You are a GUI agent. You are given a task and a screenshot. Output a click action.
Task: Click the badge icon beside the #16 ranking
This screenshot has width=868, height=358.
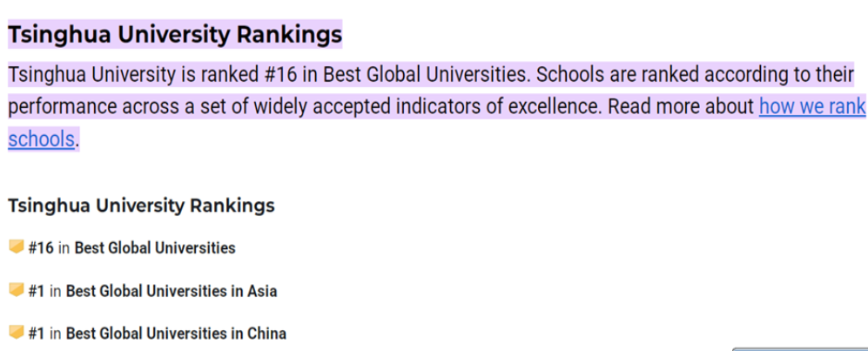(16, 247)
